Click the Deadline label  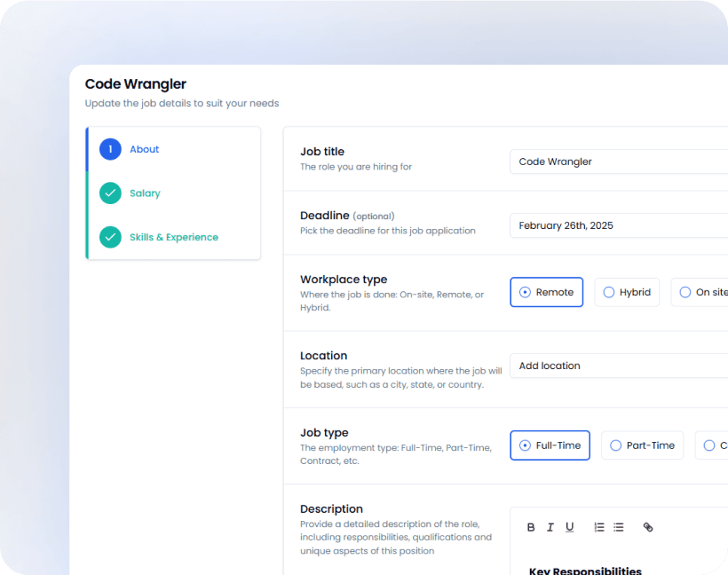click(x=325, y=216)
